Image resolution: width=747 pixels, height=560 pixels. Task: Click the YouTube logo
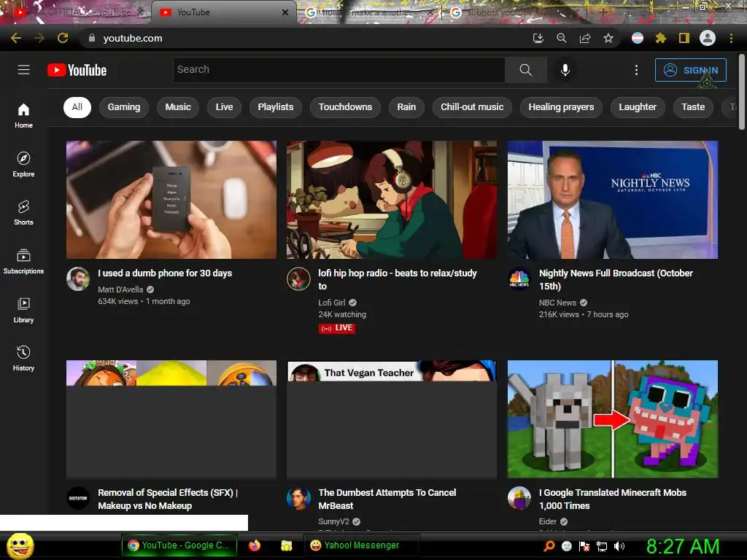[77, 70]
